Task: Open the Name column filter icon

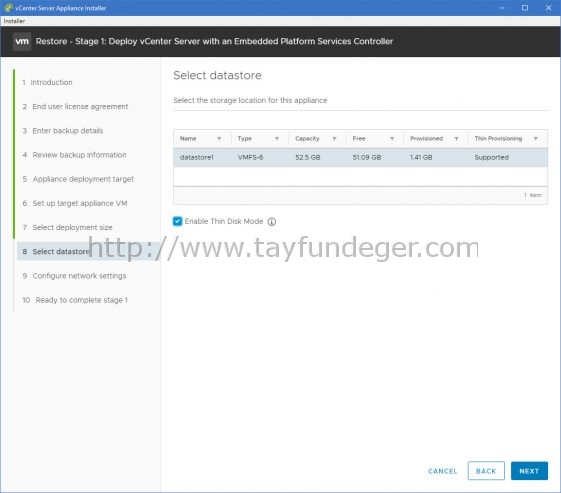Action: pyautogui.click(x=219, y=138)
